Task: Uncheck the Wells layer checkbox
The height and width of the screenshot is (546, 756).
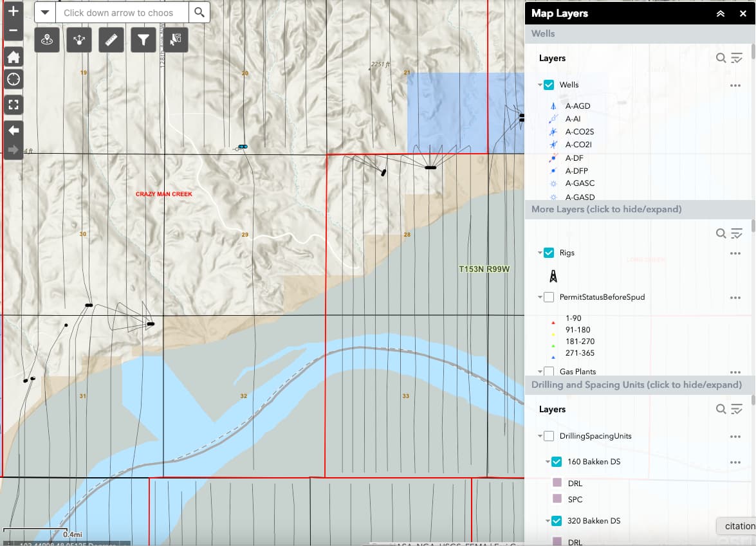Action: point(549,85)
